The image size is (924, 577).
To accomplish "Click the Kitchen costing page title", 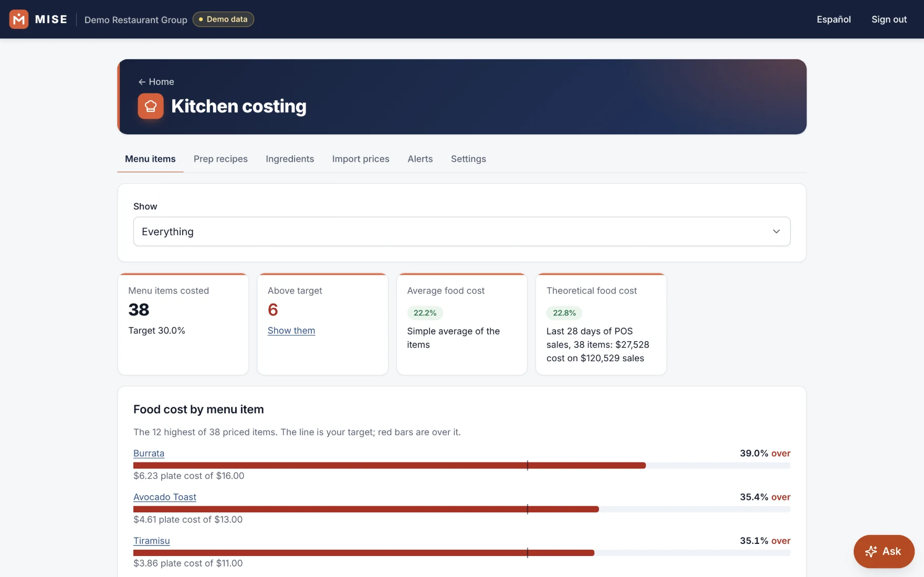I will pos(239,106).
